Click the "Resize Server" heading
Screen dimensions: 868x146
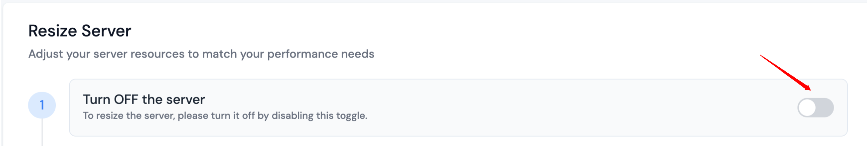pyautogui.click(x=80, y=31)
